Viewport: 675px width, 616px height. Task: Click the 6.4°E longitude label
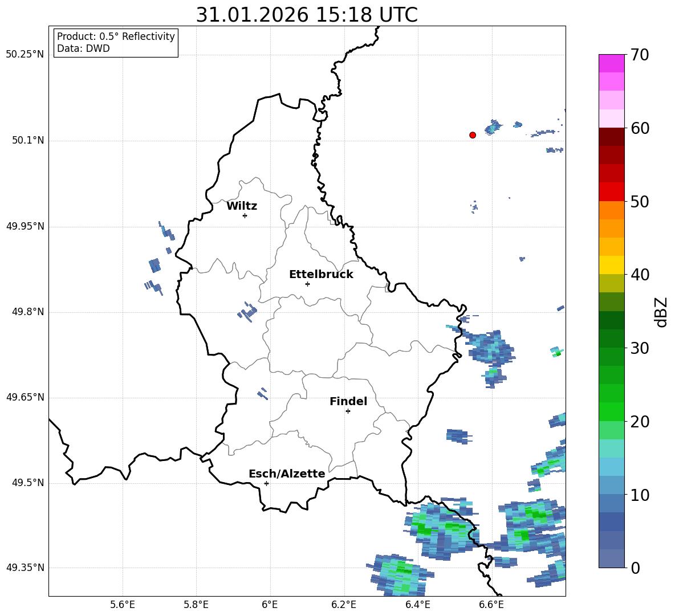(x=418, y=605)
